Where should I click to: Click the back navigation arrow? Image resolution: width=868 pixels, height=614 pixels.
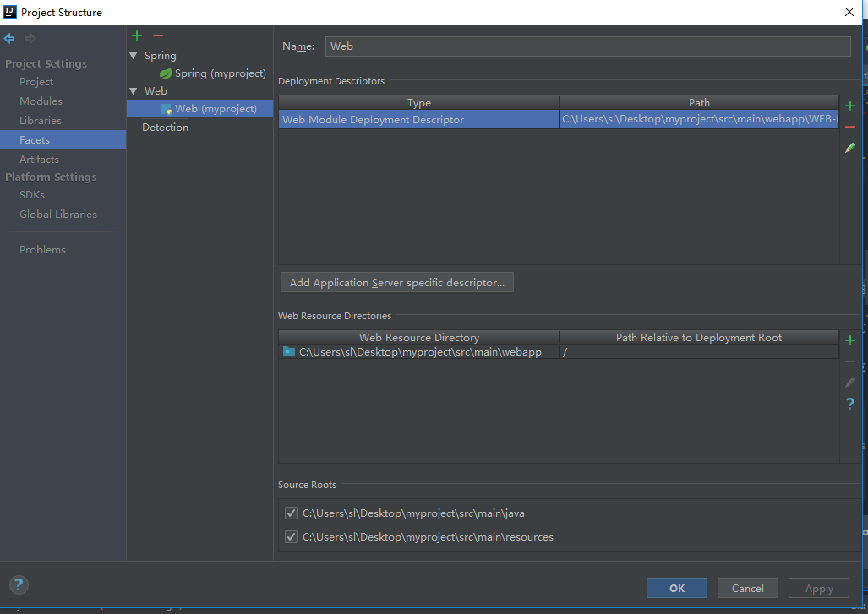(x=9, y=38)
